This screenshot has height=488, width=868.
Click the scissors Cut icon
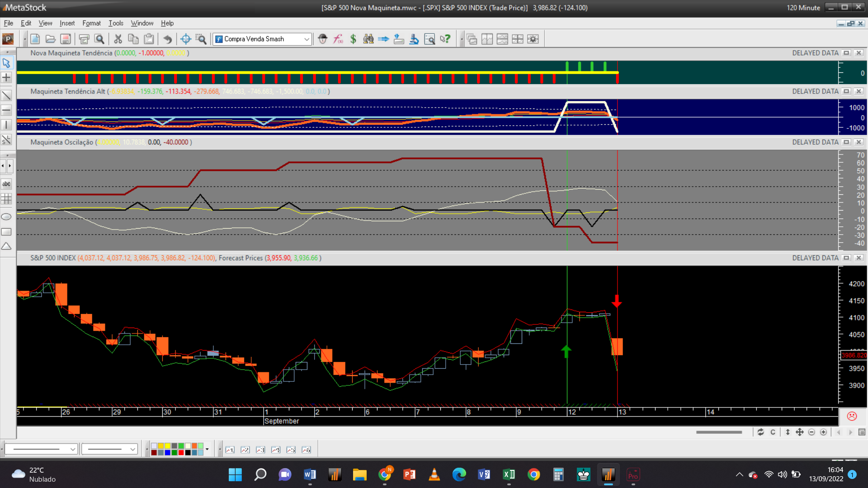coord(118,39)
